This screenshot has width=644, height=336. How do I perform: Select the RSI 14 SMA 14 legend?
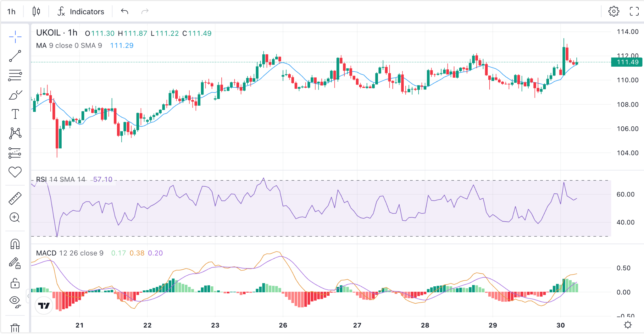(x=61, y=179)
